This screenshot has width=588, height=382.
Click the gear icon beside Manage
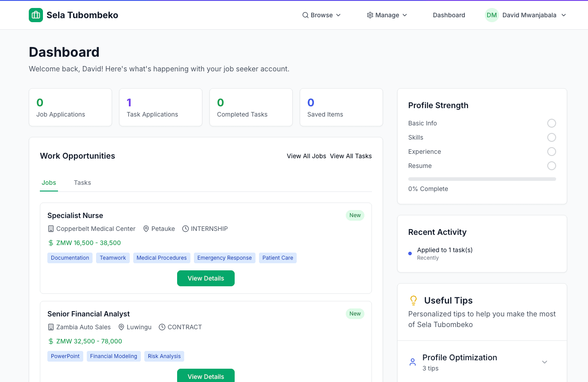coord(370,15)
